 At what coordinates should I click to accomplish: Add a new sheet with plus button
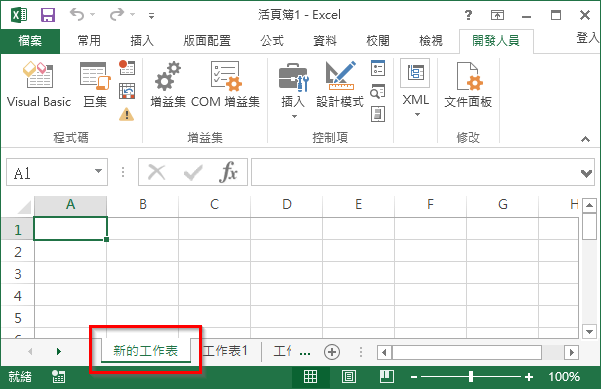[x=332, y=352]
